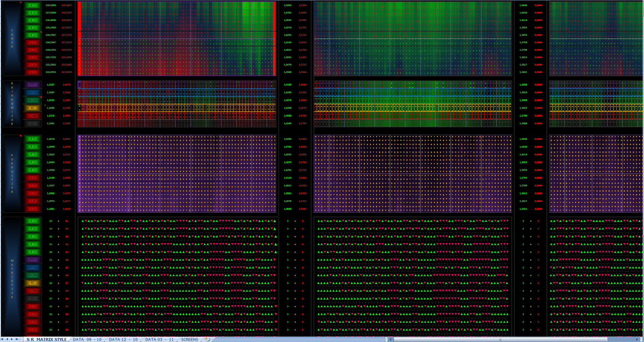Click the green R 1 button in FADER
The height and width of the screenshot is (342, 644).
[x=32, y=35]
